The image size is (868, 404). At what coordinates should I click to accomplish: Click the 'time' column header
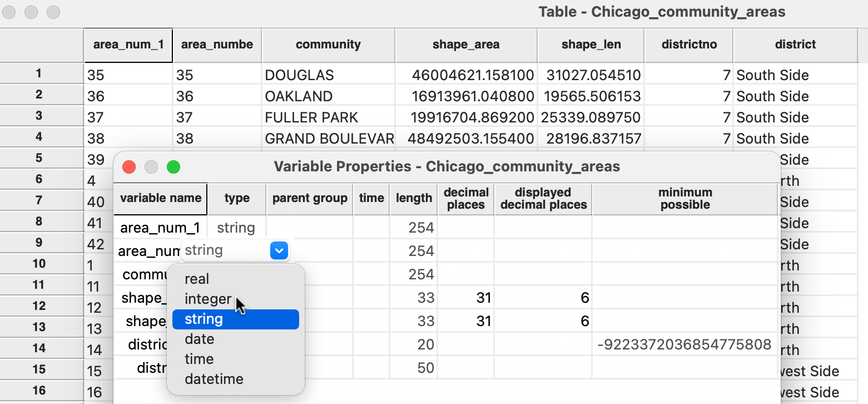[371, 199]
